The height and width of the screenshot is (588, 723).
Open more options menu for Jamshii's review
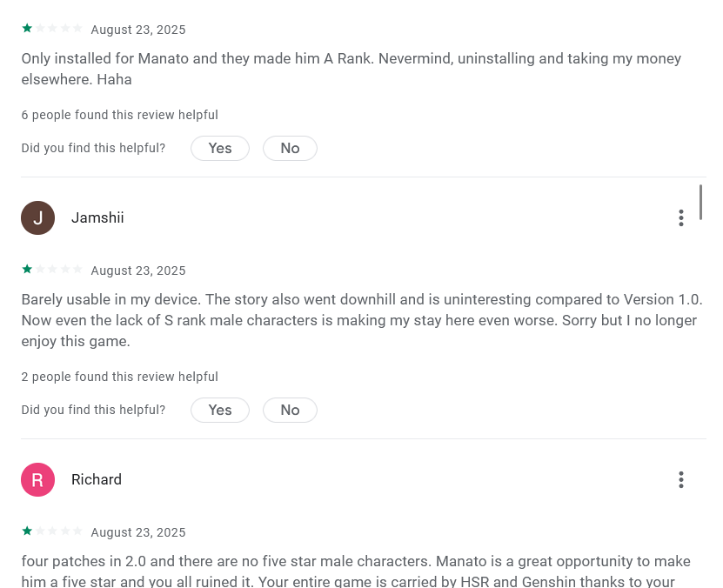pos(680,217)
